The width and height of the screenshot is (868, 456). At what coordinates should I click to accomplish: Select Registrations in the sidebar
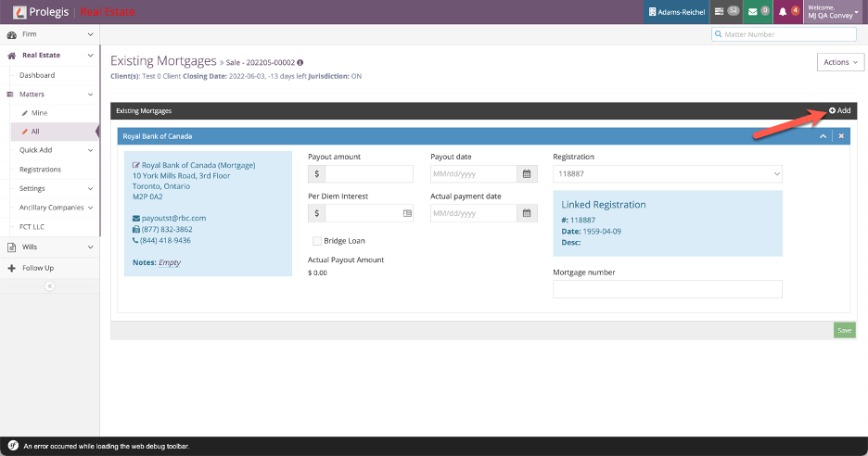point(40,170)
